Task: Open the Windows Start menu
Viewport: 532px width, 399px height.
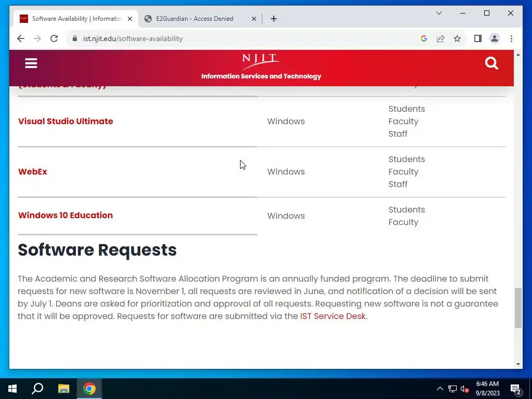Action: [12, 389]
